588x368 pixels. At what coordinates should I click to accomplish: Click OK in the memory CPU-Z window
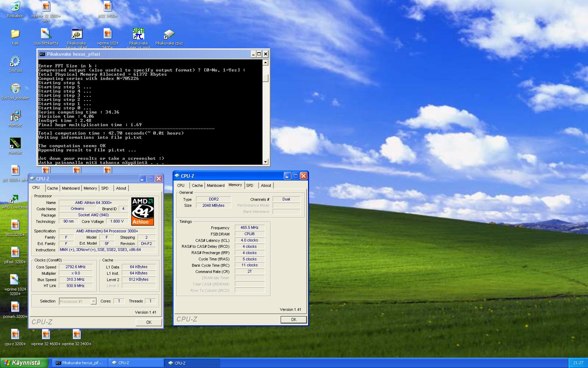pyautogui.click(x=294, y=319)
